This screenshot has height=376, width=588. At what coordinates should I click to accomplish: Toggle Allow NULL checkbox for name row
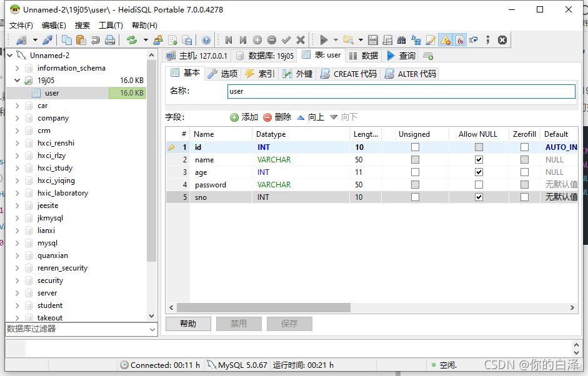[479, 160]
